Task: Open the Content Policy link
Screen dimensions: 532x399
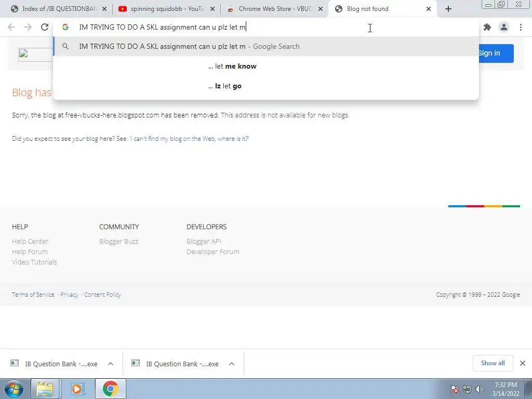Action: point(102,295)
